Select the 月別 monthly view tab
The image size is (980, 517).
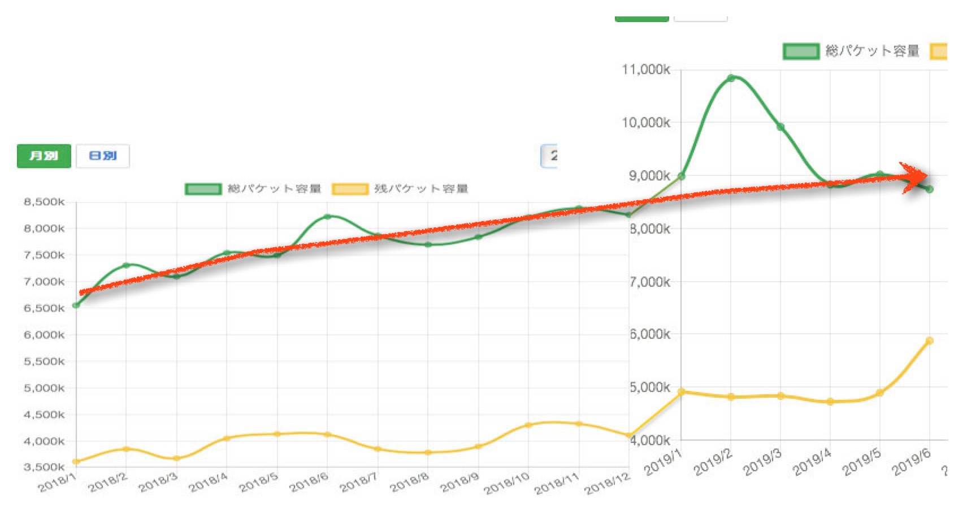click(44, 156)
